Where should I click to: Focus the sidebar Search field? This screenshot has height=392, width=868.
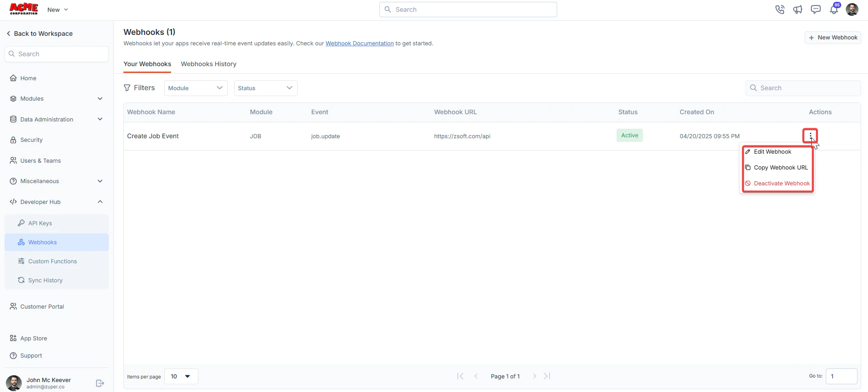coord(57,54)
